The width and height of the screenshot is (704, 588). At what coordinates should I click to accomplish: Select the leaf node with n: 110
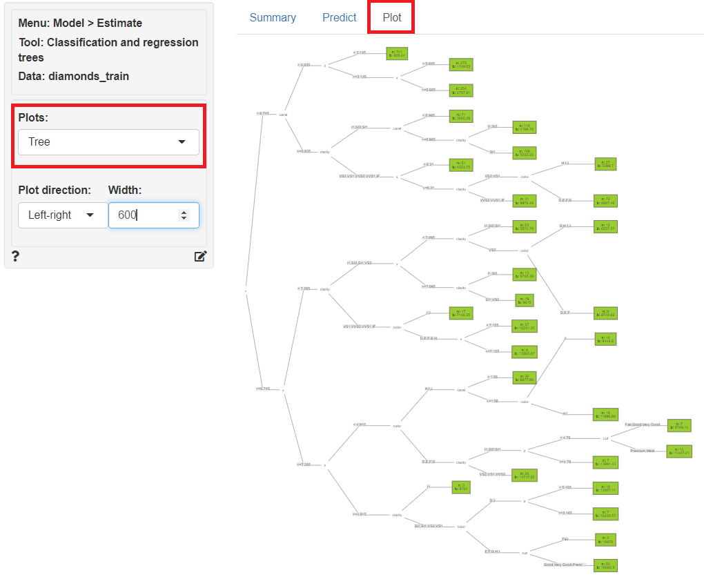[x=524, y=127]
